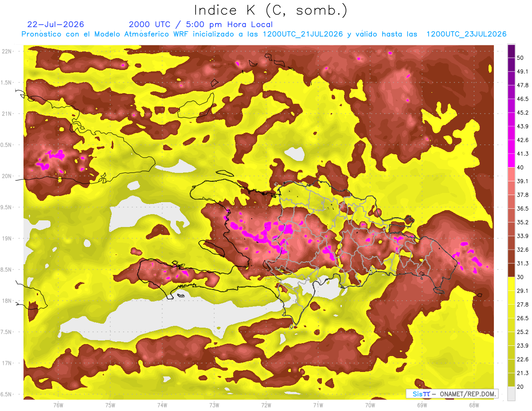Image resolution: width=532 pixels, height=411 pixels.
Task: Click the latitude axis label '19N'
Action: (8, 239)
